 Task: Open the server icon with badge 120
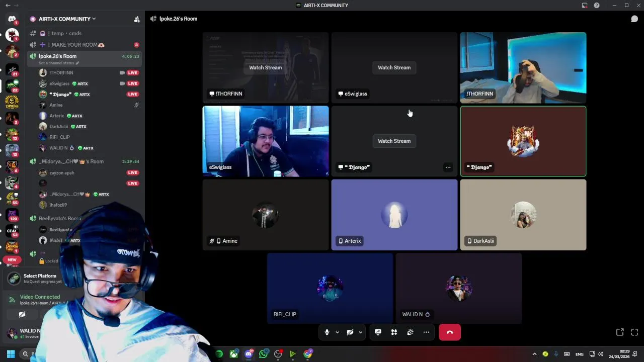pyautogui.click(x=12, y=215)
